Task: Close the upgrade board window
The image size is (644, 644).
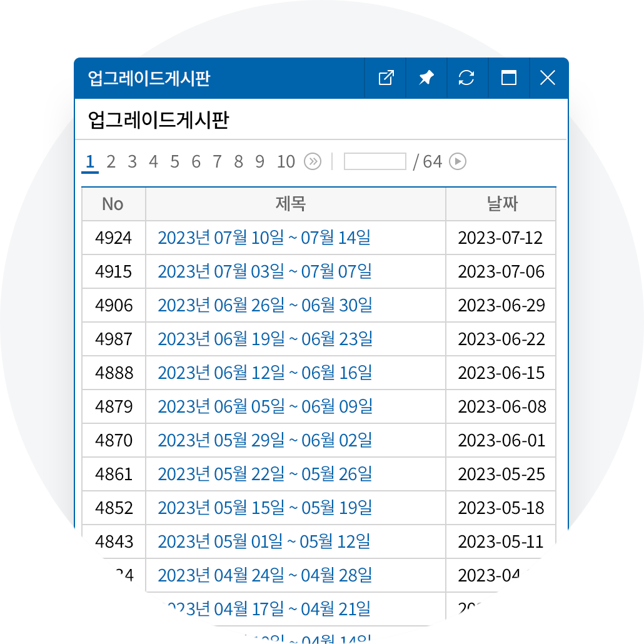Action: (548, 78)
